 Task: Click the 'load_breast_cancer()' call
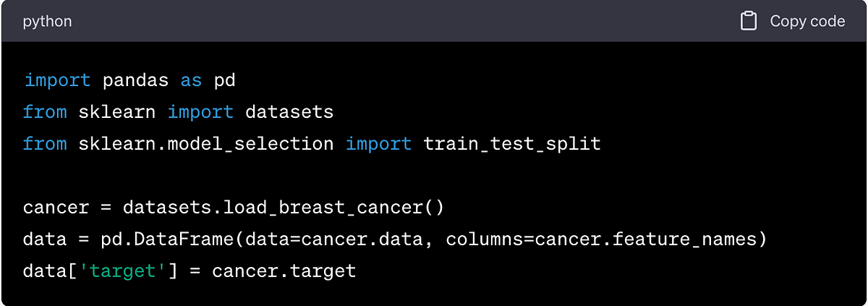333,208
